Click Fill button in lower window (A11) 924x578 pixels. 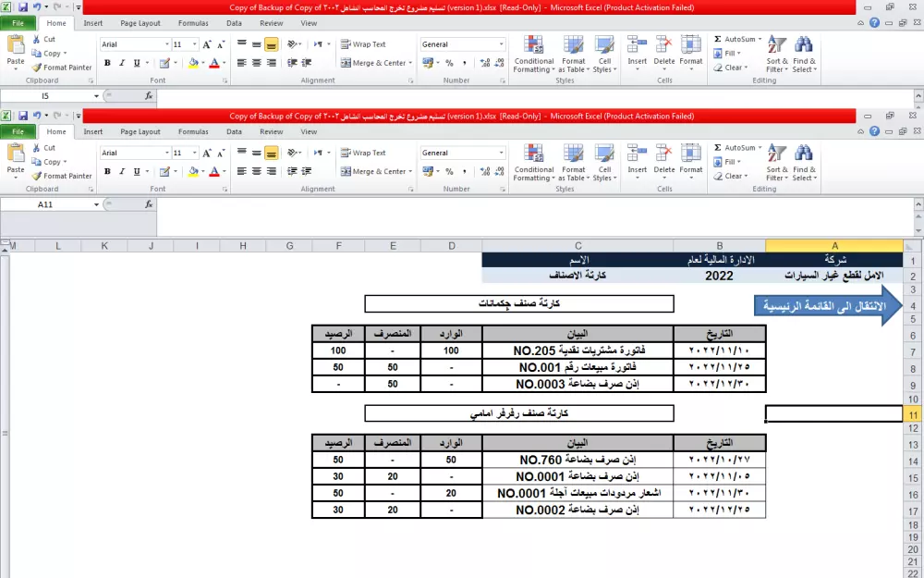click(x=727, y=162)
